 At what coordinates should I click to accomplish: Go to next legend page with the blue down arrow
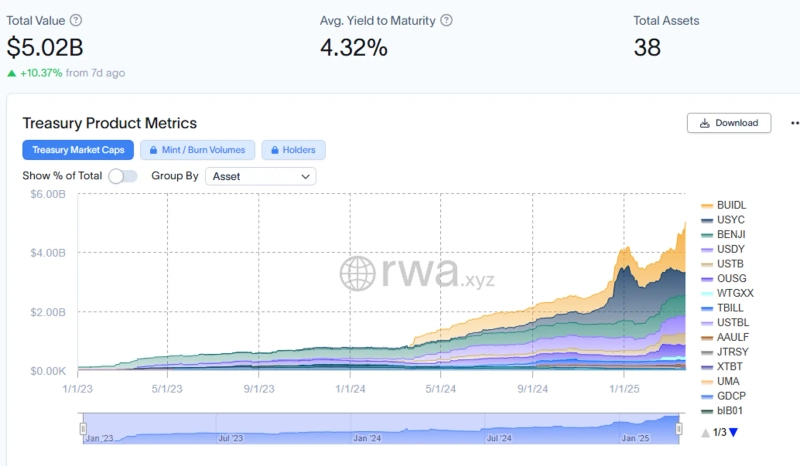(733, 432)
